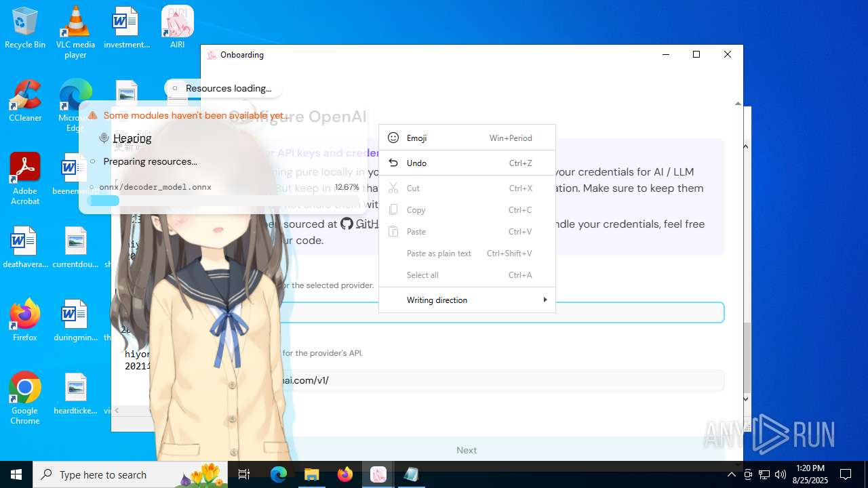This screenshot has width=868, height=488.
Task: Open the network icon in the system tray
Action: point(764,474)
